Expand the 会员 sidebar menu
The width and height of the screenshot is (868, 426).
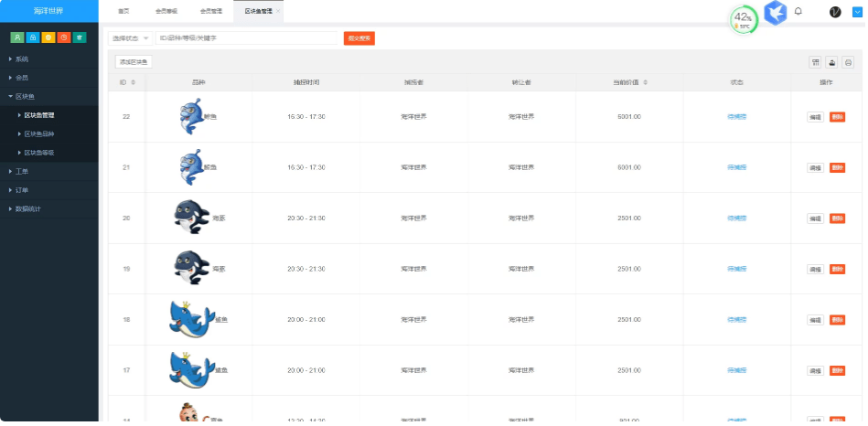coord(49,78)
